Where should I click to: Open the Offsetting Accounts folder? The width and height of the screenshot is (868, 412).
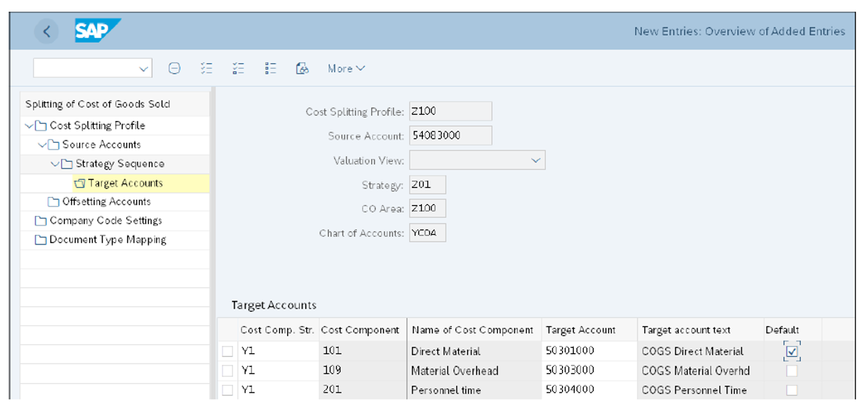[x=106, y=201]
